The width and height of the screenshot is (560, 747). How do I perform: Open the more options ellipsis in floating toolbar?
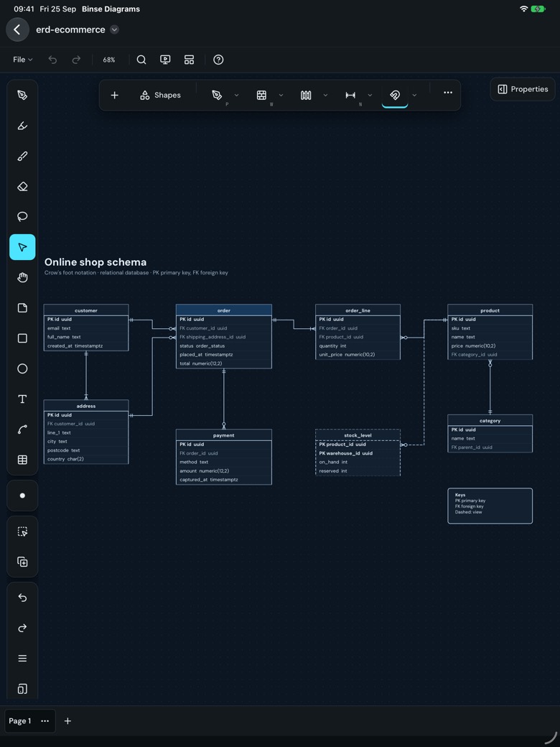tap(448, 93)
